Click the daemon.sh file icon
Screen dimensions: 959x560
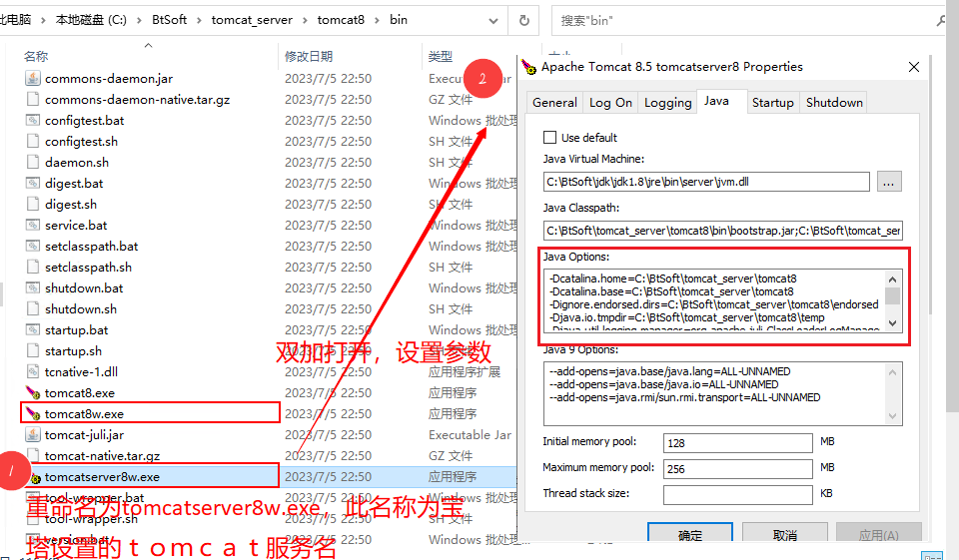pyautogui.click(x=32, y=162)
